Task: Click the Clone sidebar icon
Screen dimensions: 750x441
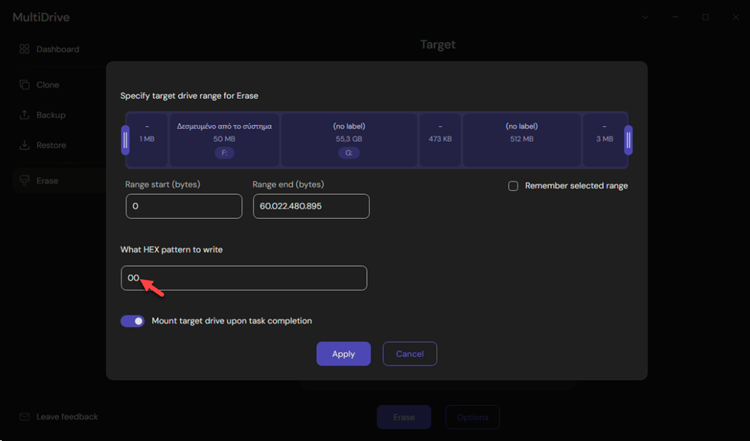Action: 24,85
